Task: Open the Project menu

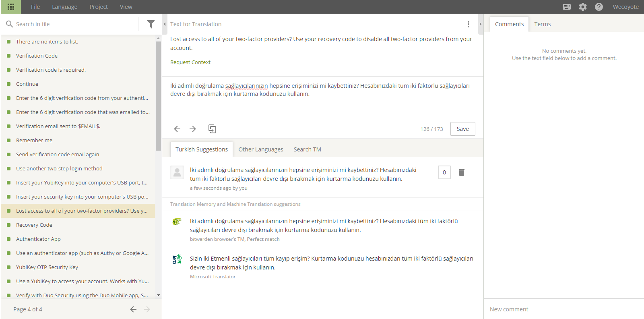Action: [x=99, y=7]
